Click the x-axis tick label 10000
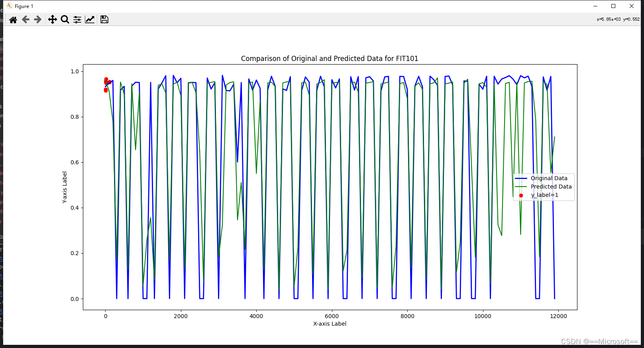This screenshot has height=348, width=644. (x=483, y=316)
